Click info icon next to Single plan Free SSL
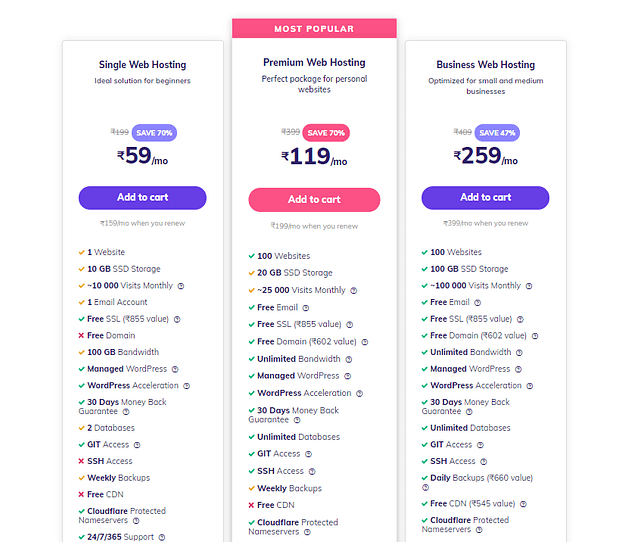The image size is (619, 542). point(177,319)
